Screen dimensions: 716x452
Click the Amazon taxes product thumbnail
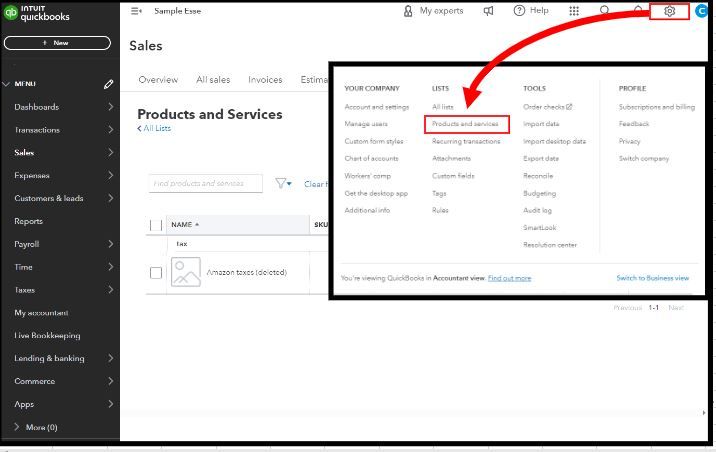click(185, 272)
